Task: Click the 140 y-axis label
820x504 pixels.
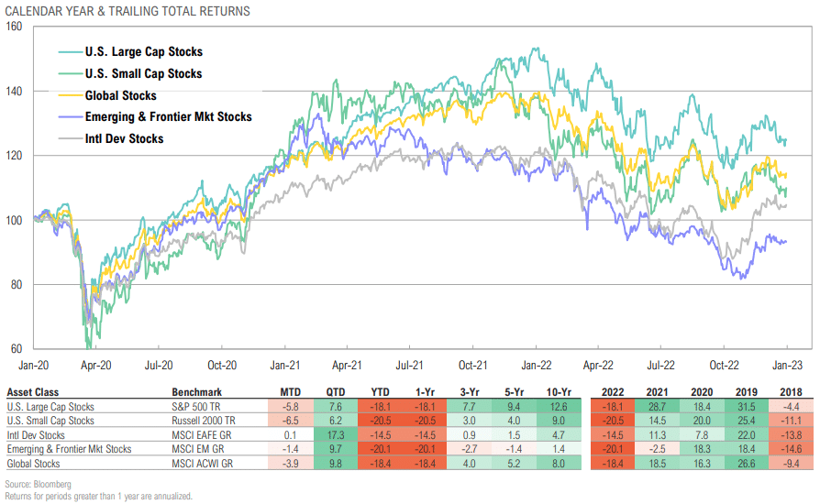Action: pyautogui.click(x=14, y=92)
